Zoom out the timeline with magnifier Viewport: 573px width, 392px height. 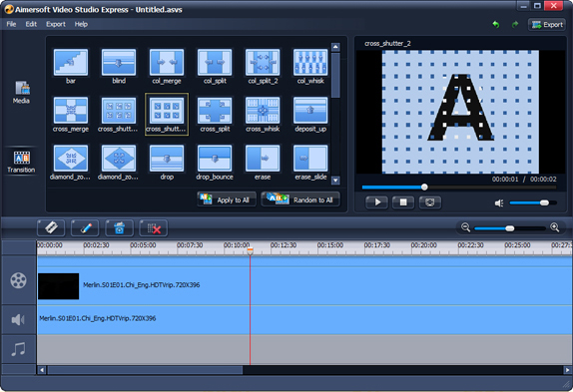465,227
